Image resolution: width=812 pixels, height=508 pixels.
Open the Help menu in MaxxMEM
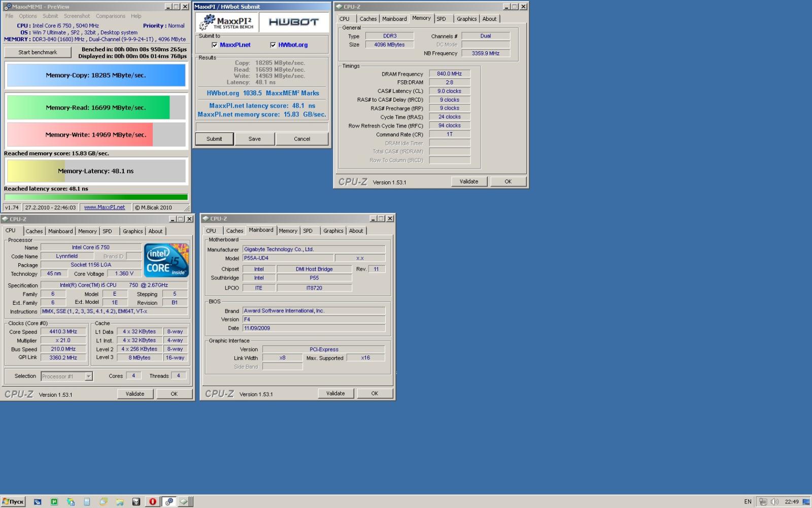click(136, 16)
